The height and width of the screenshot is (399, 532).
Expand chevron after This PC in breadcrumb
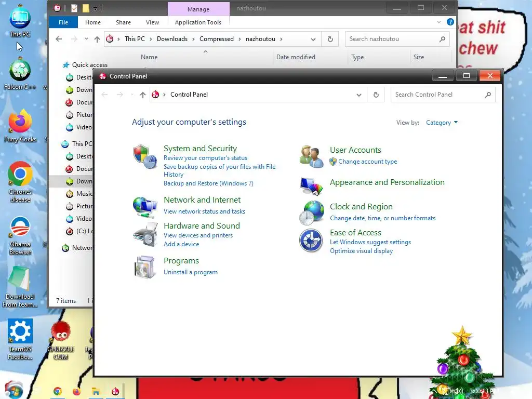click(151, 39)
